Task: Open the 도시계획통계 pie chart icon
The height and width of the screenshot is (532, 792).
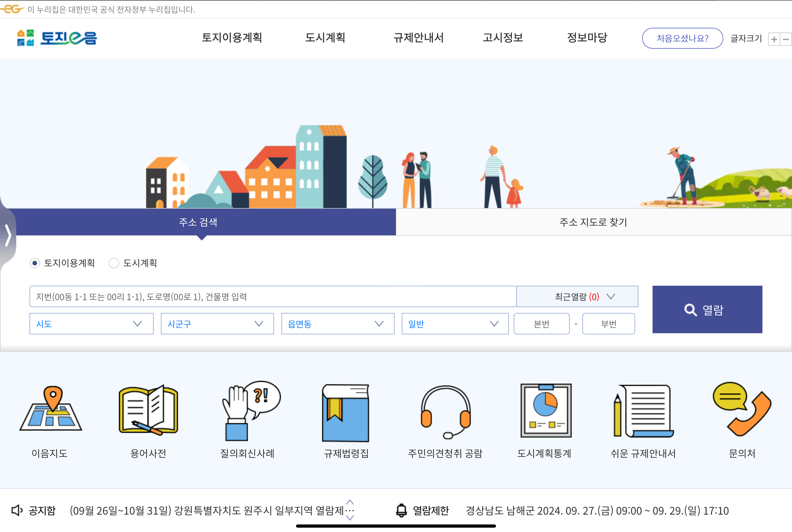Action: (x=545, y=411)
